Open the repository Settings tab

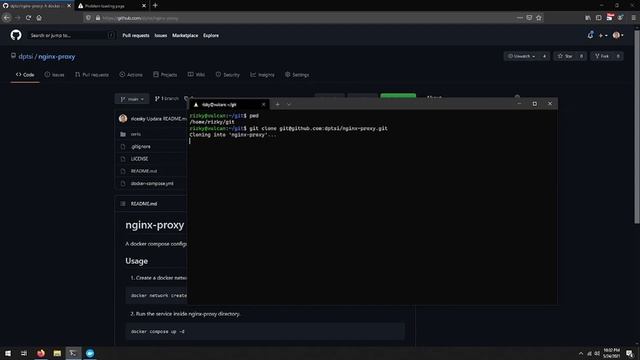[x=297, y=75]
